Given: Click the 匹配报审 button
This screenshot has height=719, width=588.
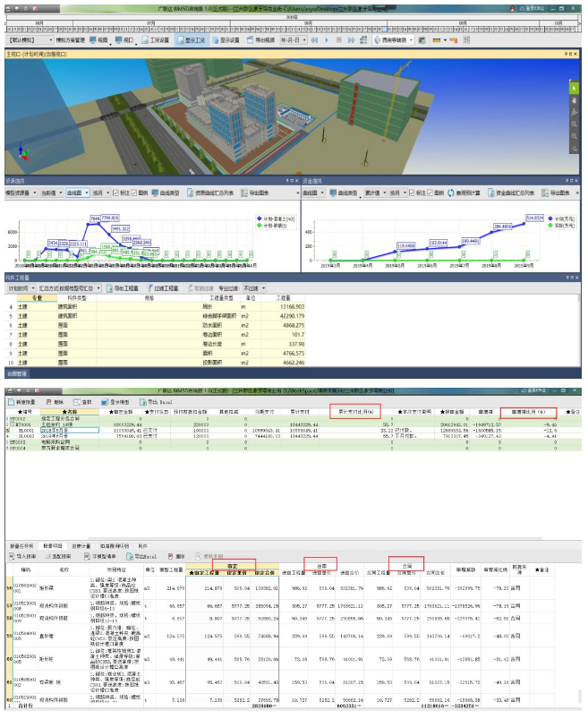Looking at the screenshot, I should (58, 556).
